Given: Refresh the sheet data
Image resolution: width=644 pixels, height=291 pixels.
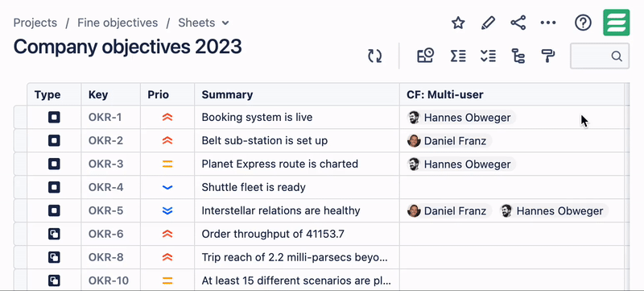Looking at the screenshot, I should 374,56.
